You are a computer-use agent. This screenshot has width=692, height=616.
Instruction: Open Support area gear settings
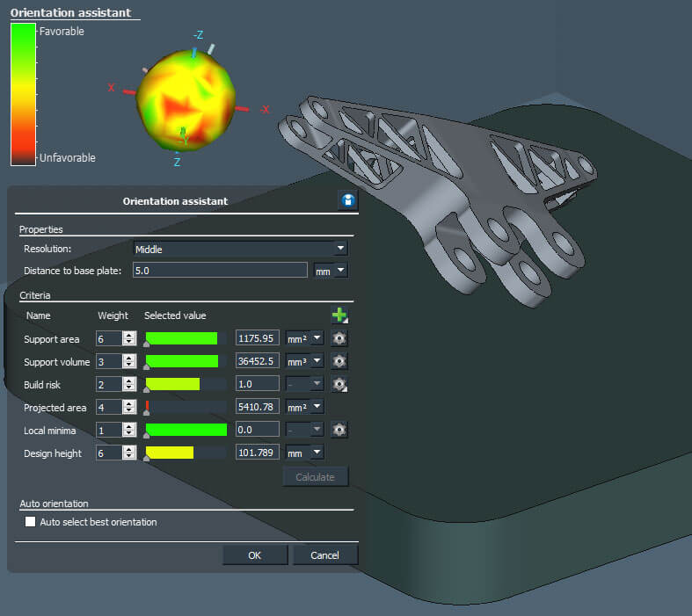(x=339, y=338)
